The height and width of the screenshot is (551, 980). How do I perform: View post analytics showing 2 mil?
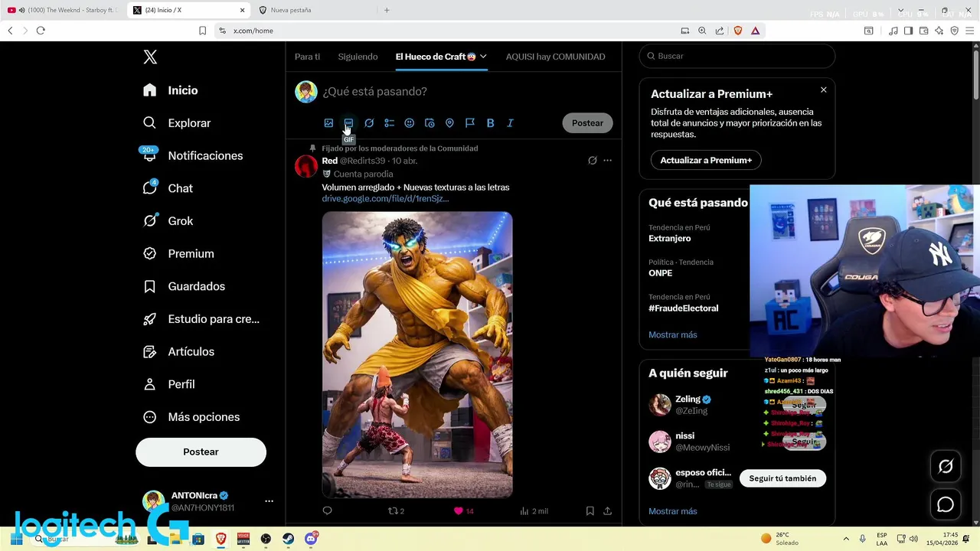534,510
